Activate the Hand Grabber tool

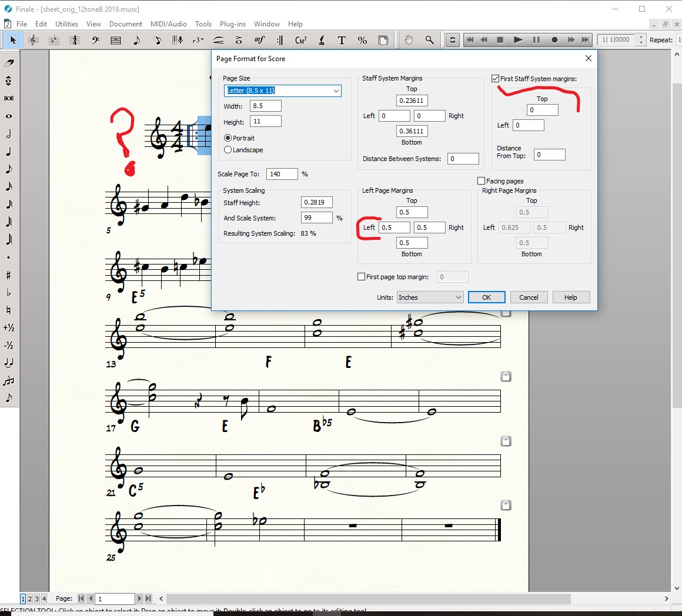pyautogui.click(x=409, y=40)
